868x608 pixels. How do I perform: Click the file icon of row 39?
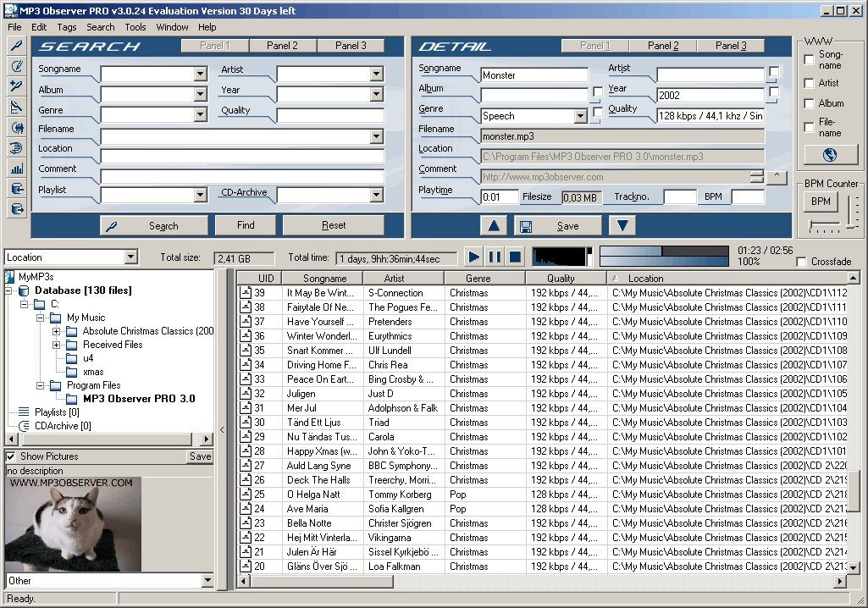tap(246, 293)
